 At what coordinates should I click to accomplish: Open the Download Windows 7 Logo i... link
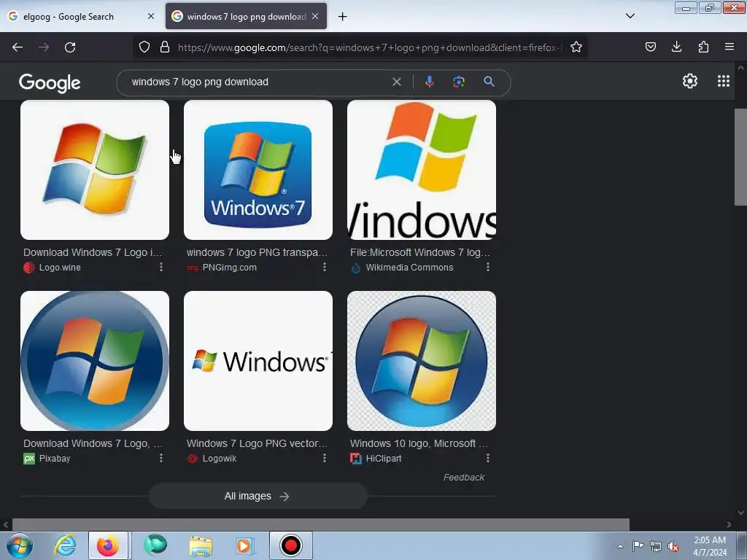point(93,252)
